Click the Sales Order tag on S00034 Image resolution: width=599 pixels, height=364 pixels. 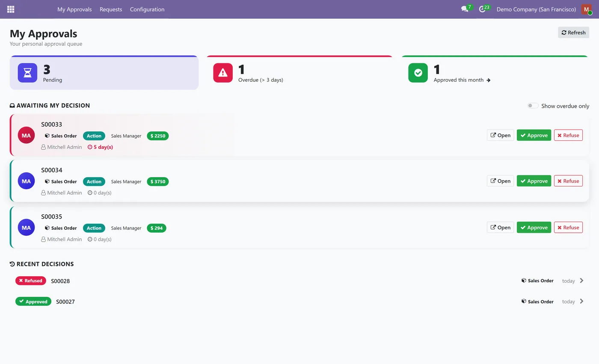coord(61,181)
